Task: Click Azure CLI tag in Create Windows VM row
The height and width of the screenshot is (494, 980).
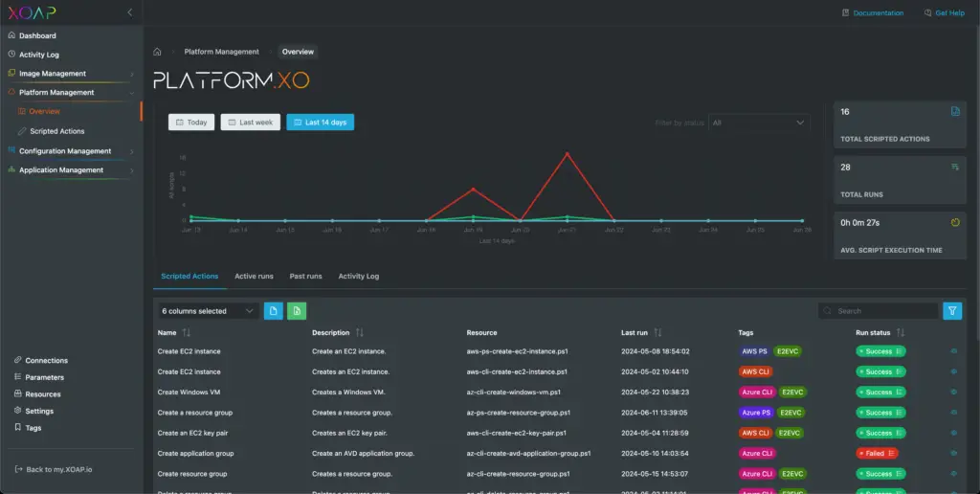Action: coord(758,393)
